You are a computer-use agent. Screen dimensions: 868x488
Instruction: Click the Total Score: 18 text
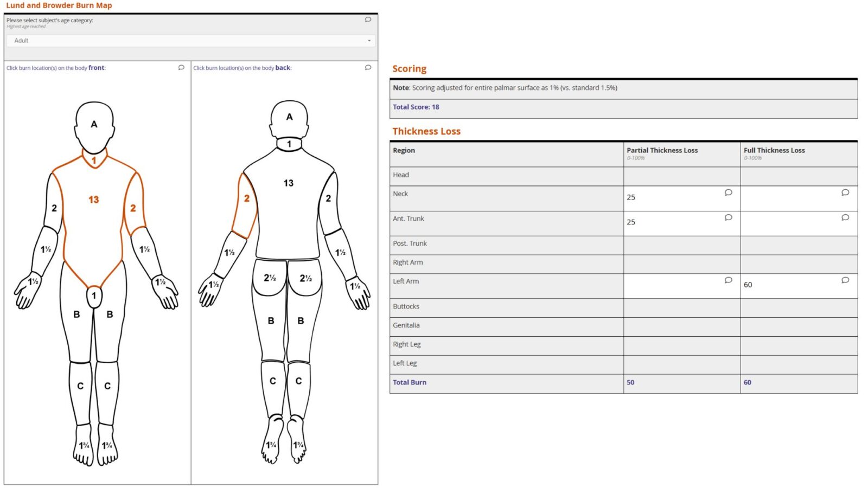[416, 107]
